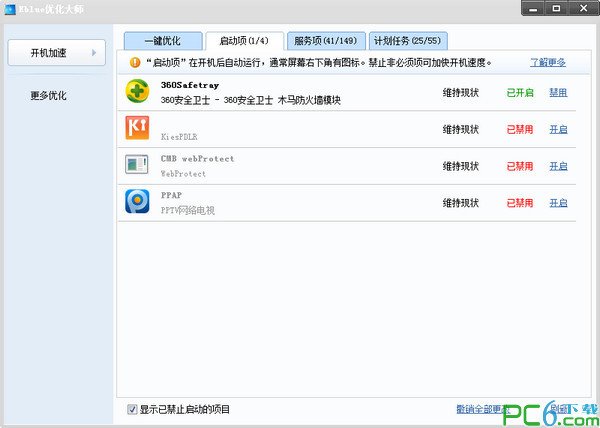This screenshot has width=600, height=428.
Task: Click the 已禁用 status of KiesPDLR
Action: coord(520,129)
